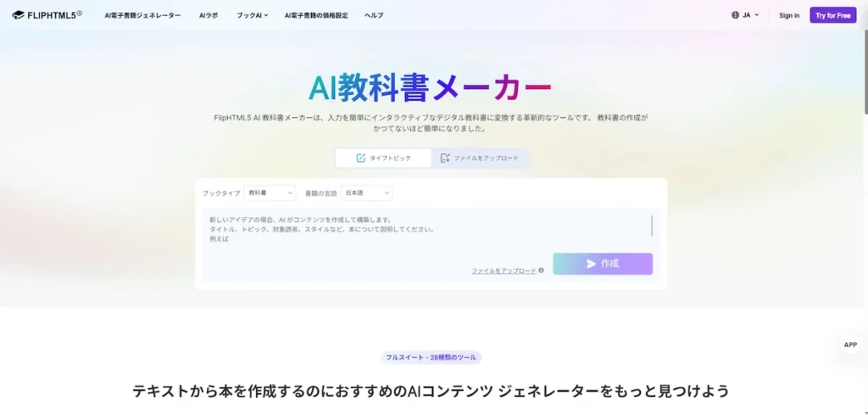Click the info icon beside upload link
The width and height of the screenshot is (868, 417).
541,271
